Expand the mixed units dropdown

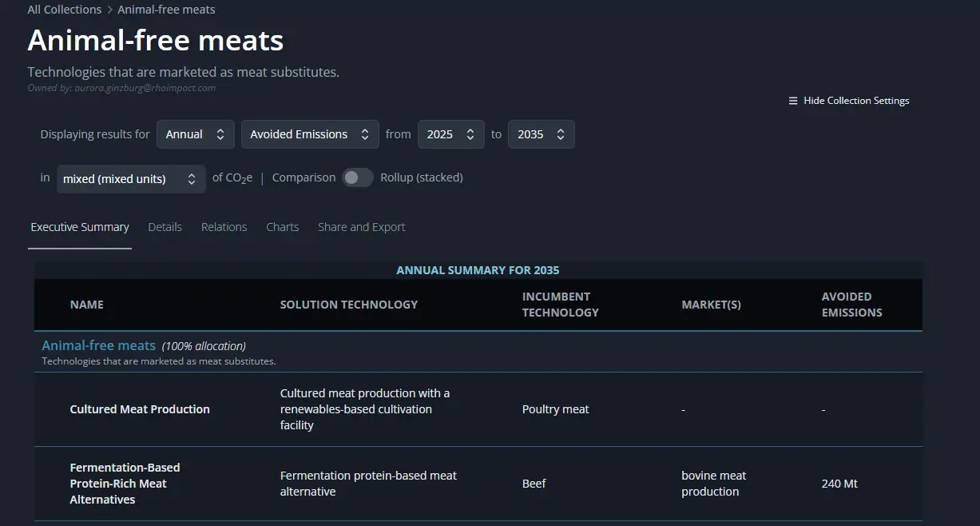pos(131,179)
